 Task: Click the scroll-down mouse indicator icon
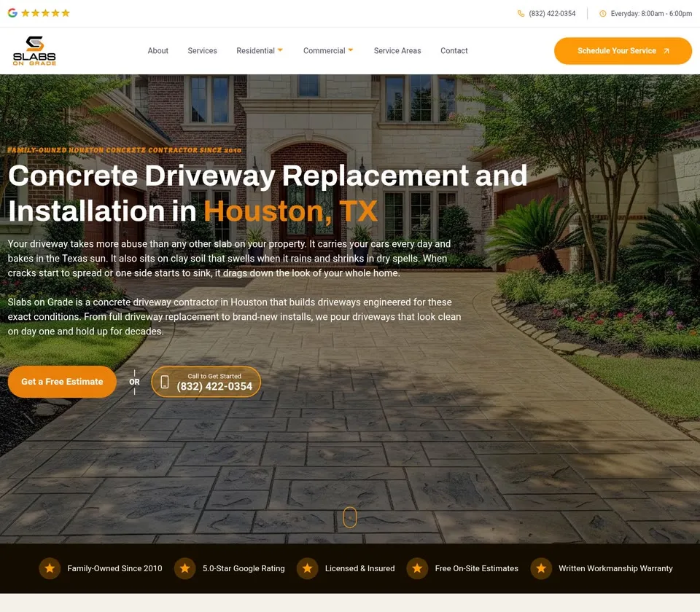pyautogui.click(x=349, y=517)
